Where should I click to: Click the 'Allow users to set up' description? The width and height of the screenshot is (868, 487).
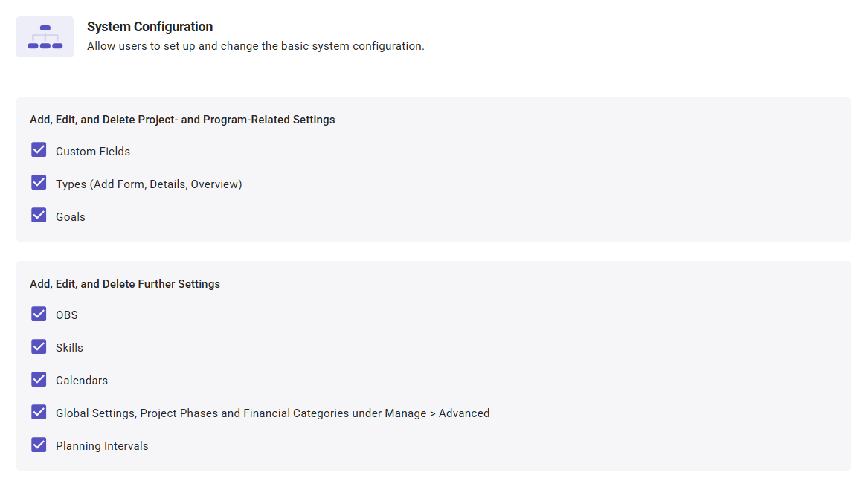coord(255,46)
